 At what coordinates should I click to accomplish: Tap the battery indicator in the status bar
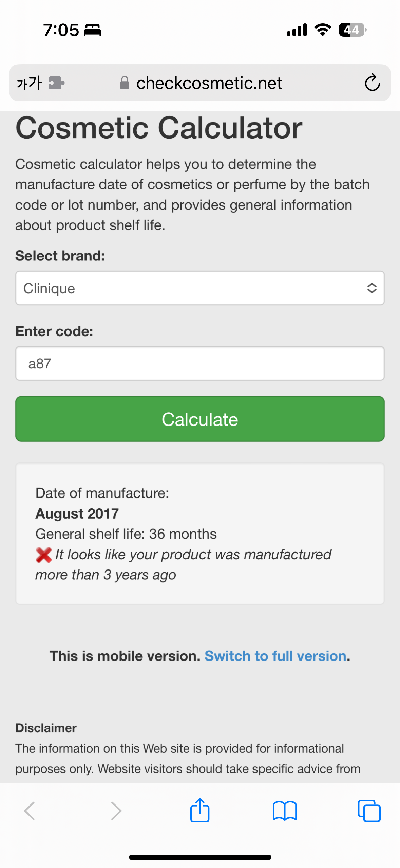(352, 30)
